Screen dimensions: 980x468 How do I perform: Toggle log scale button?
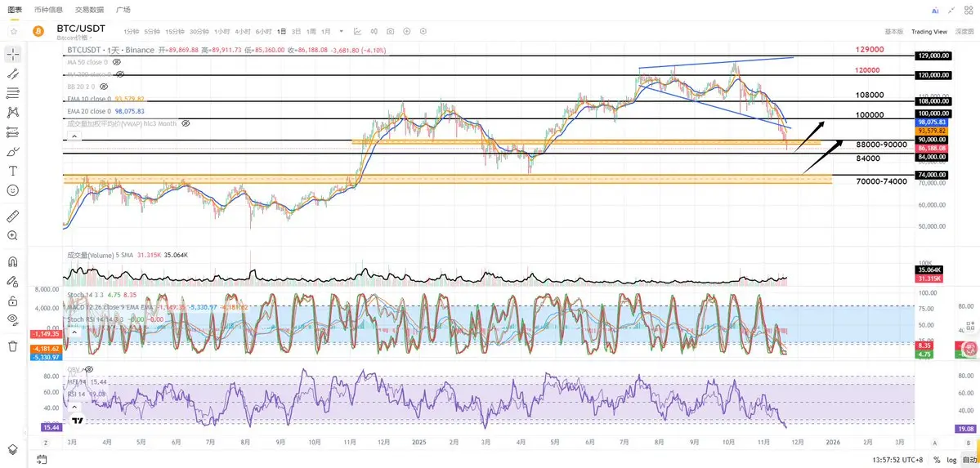[x=952, y=460]
